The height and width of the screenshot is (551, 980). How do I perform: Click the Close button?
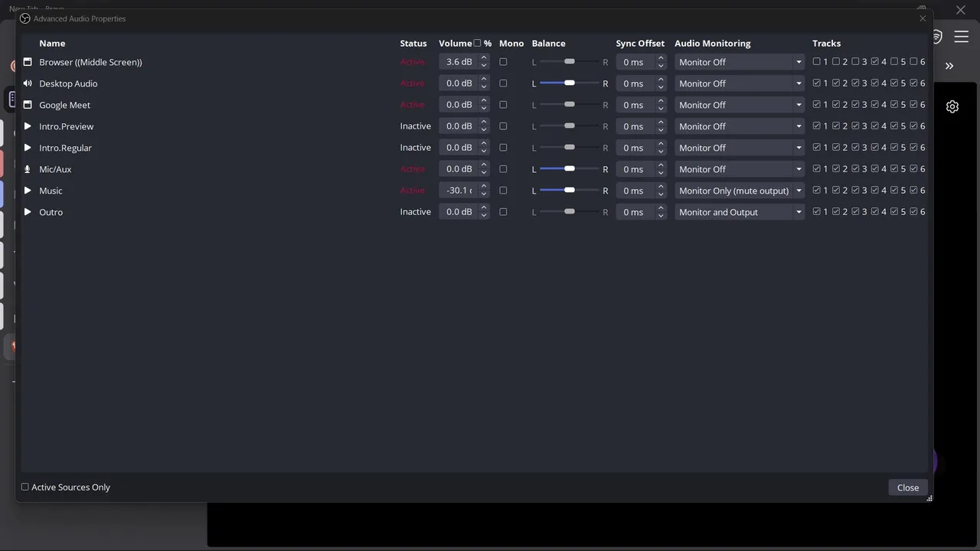click(x=908, y=487)
